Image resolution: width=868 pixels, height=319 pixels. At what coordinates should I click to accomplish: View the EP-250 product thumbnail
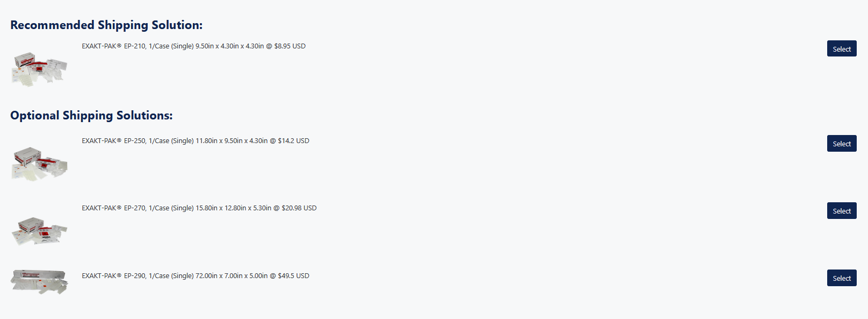[40, 164]
